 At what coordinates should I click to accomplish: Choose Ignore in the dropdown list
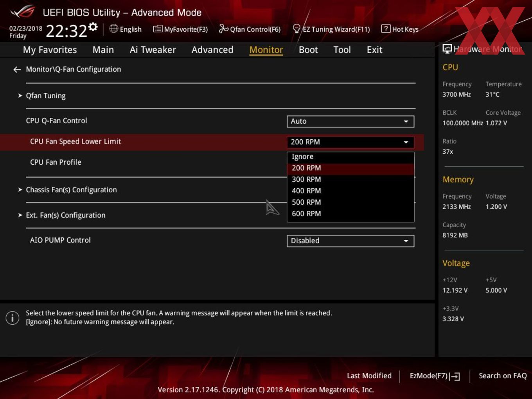coord(350,156)
